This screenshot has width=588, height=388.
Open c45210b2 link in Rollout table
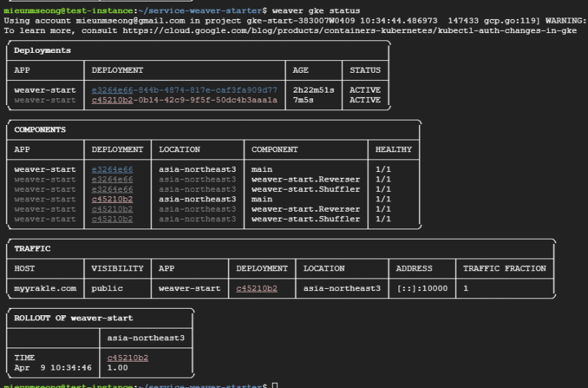128,358
